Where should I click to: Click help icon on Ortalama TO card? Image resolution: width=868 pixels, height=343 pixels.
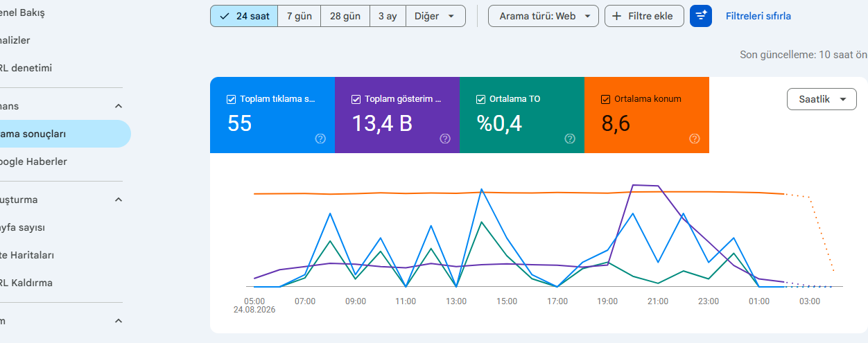point(570,139)
